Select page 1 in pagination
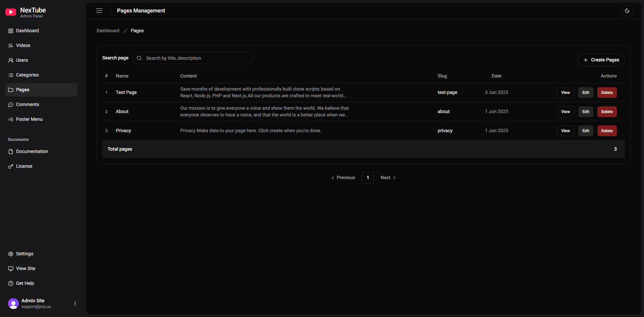The width and height of the screenshot is (644, 317). [x=368, y=178]
